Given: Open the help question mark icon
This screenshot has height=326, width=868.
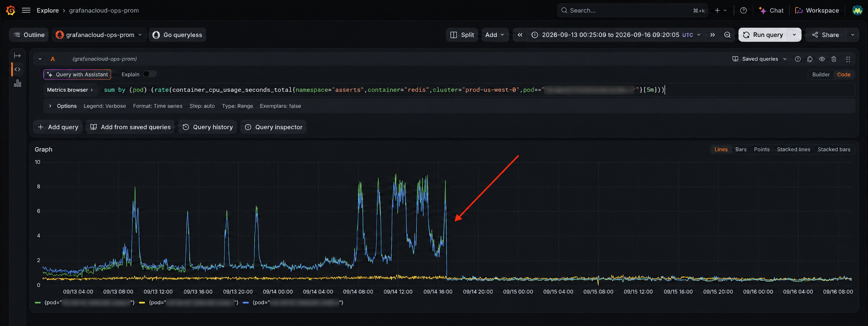Looking at the screenshot, I should tap(743, 10).
